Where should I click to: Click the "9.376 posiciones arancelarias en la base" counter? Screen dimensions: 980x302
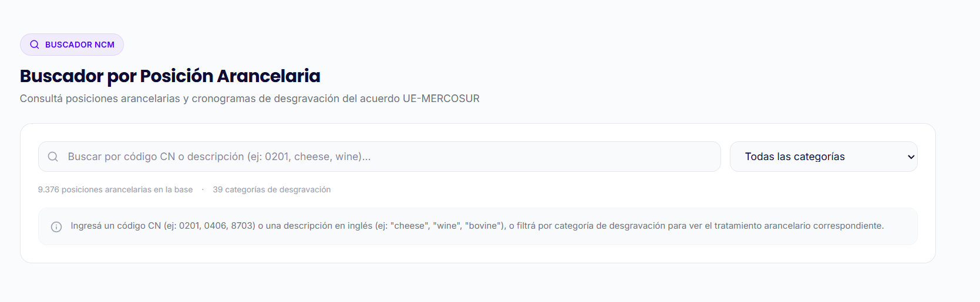pyautogui.click(x=115, y=189)
